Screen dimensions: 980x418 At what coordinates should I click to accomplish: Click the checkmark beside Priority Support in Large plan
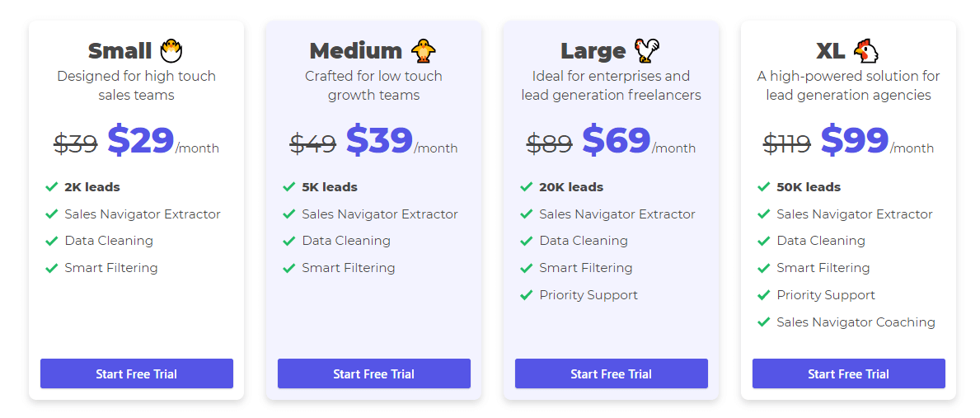[x=526, y=295]
